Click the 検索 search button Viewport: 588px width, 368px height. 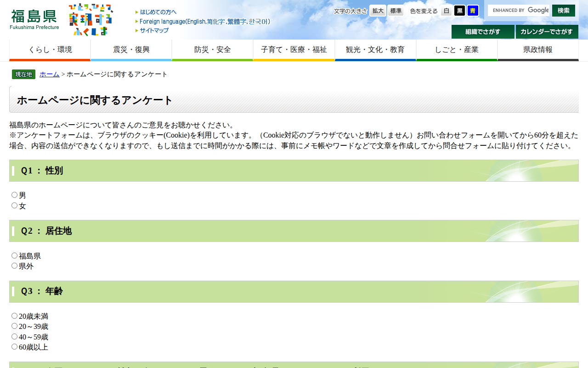[564, 11]
